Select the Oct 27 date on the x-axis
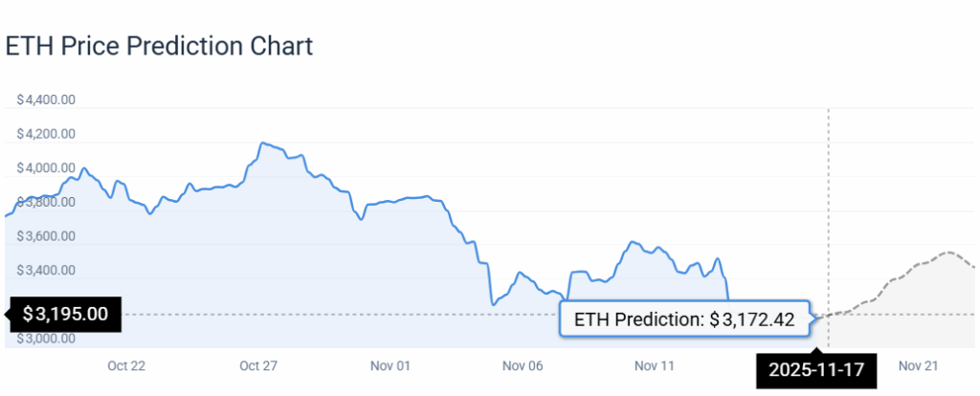Screen dimensions: 980x396 [x=258, y=365]
